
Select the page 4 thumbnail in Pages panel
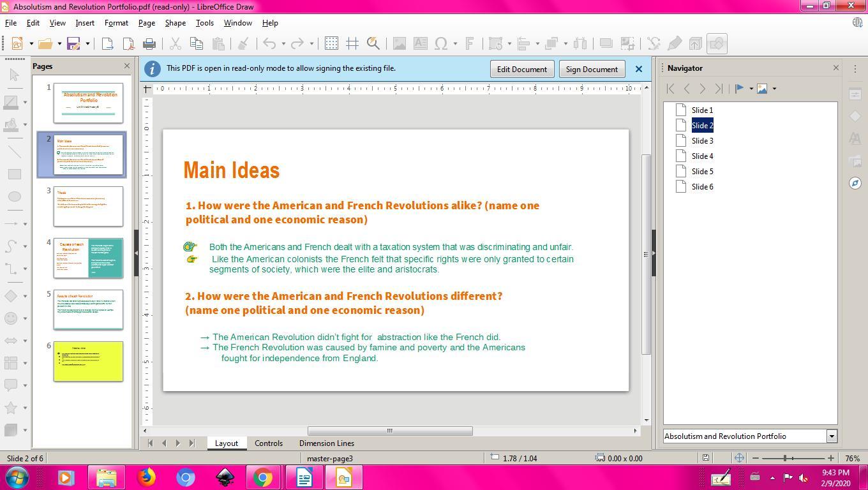click(x=88, y=258)
